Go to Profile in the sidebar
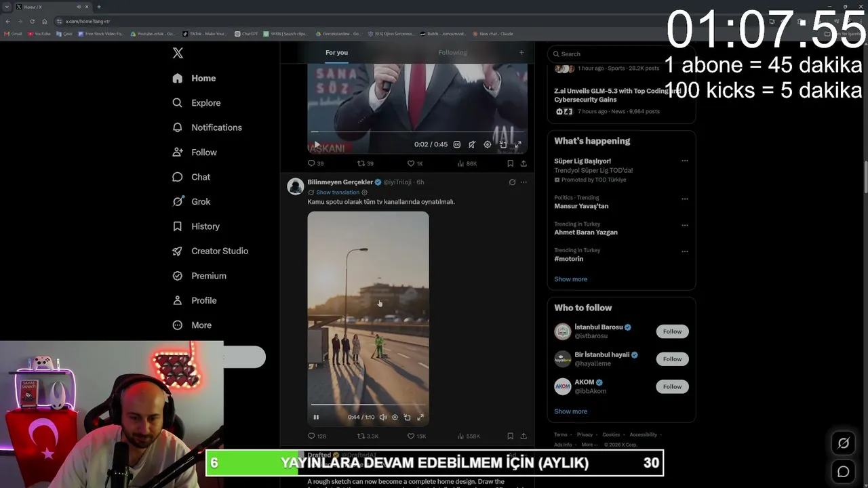The width and height of the screenshot is (868, 488). (195, 300)
